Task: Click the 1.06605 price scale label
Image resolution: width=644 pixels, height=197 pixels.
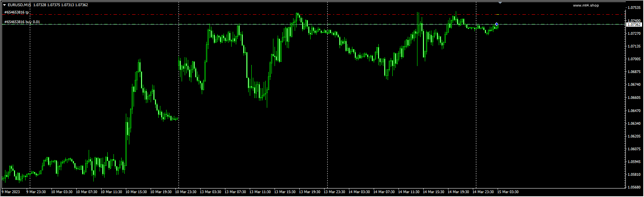Action: pyautogui.click(x=634, y=98)
